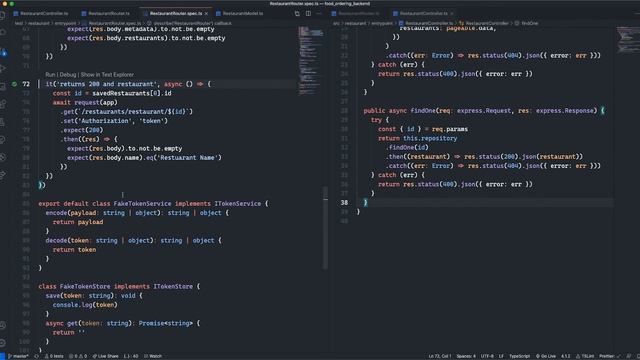Click 'req.params' in right editor
This screenshot has height=360, width=640.
[450, 129]
